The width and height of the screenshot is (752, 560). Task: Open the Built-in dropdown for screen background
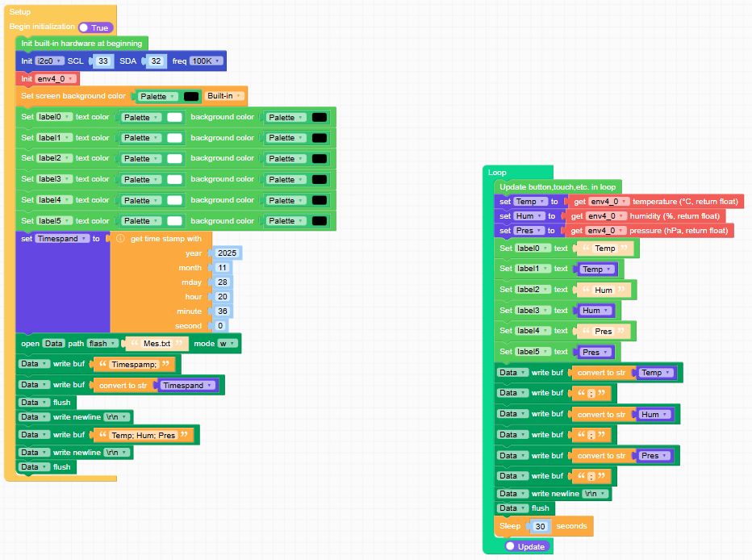pos(224,96)
